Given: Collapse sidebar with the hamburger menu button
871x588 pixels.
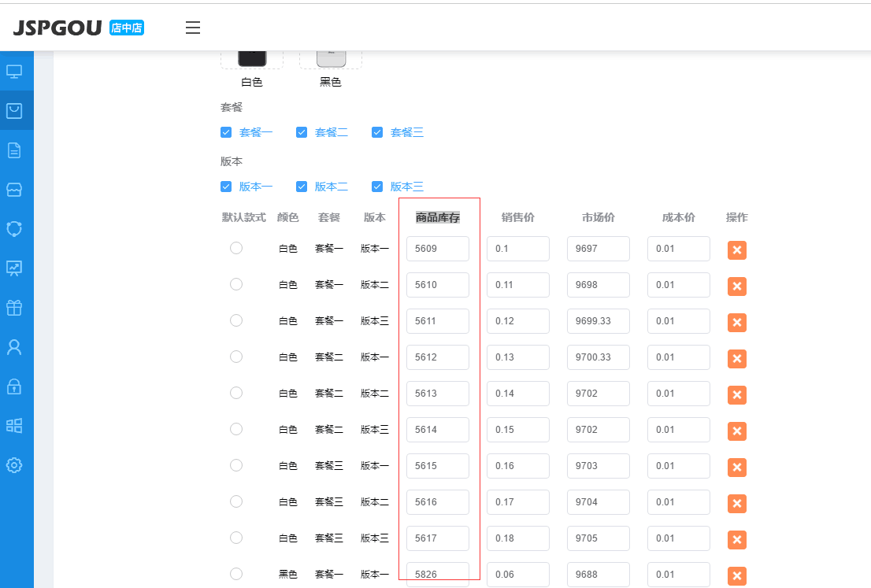Looking at the screenshot, I should tap(193, 28).
